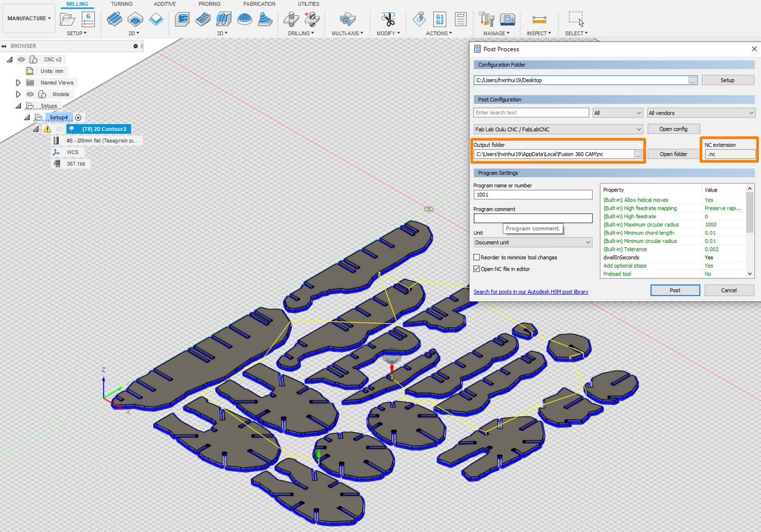Select the Face milling tool icon

tap(156, 19)
